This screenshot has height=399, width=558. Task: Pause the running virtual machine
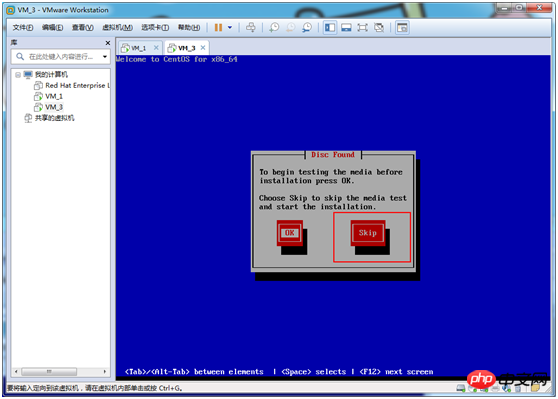pyautogui.click(x=218, y=28)
